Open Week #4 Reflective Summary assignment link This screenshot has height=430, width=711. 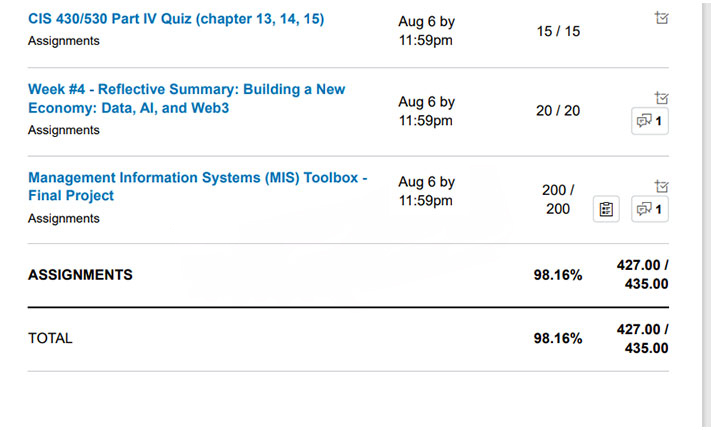coord(186,98)
